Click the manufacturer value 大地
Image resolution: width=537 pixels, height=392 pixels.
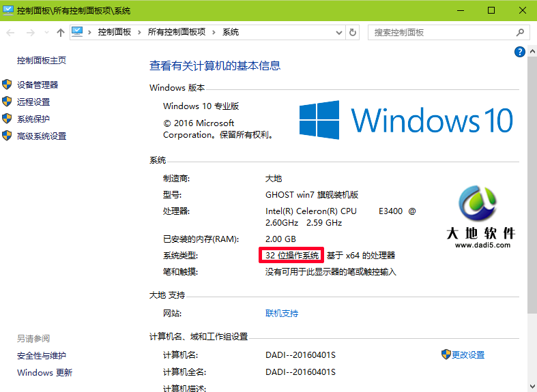[274, 179]
